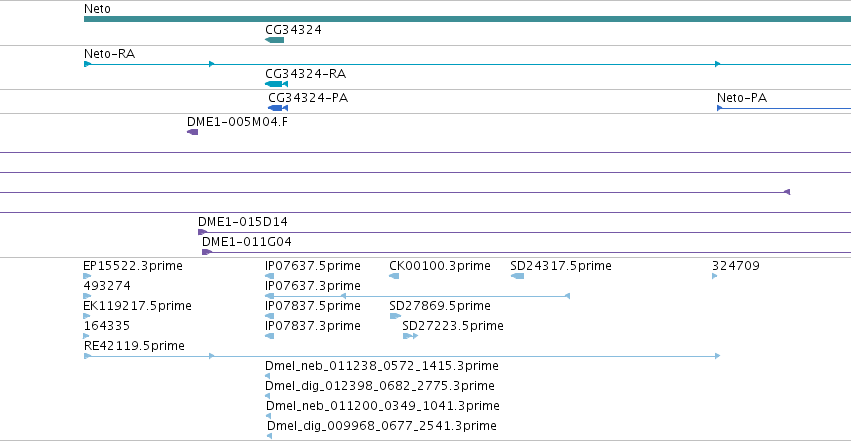851x441 pixels.
Task: Click the DME1-005M04.F feature glyph
Action: pyautogui.click(x=193, y=132)
